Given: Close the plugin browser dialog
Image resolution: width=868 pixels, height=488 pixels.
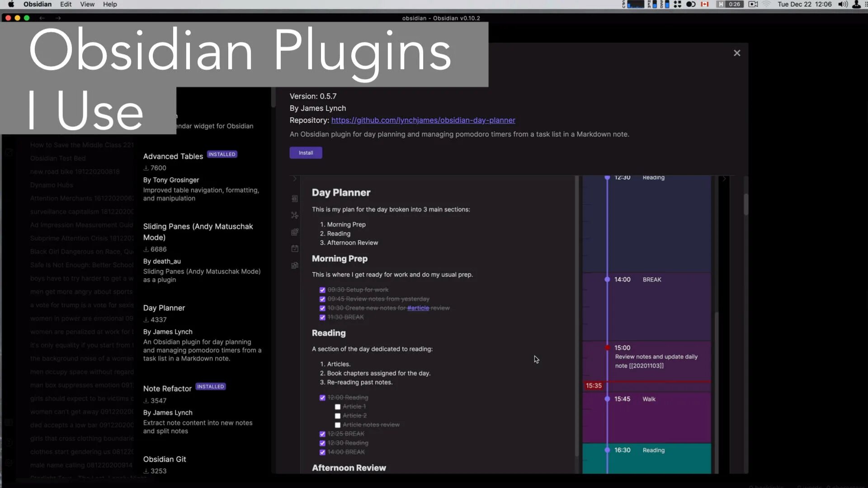Looking at the screenshot, I should [737, 53].
